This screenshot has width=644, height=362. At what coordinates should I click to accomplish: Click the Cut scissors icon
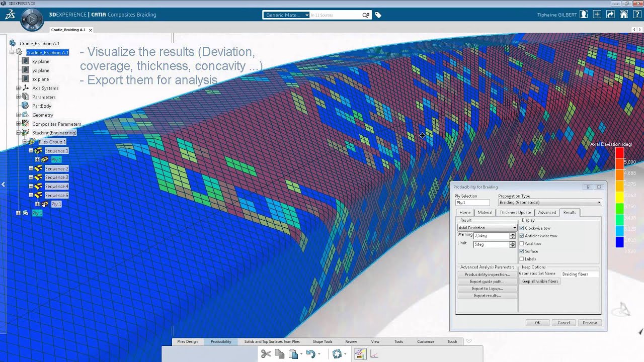(266, 354)
